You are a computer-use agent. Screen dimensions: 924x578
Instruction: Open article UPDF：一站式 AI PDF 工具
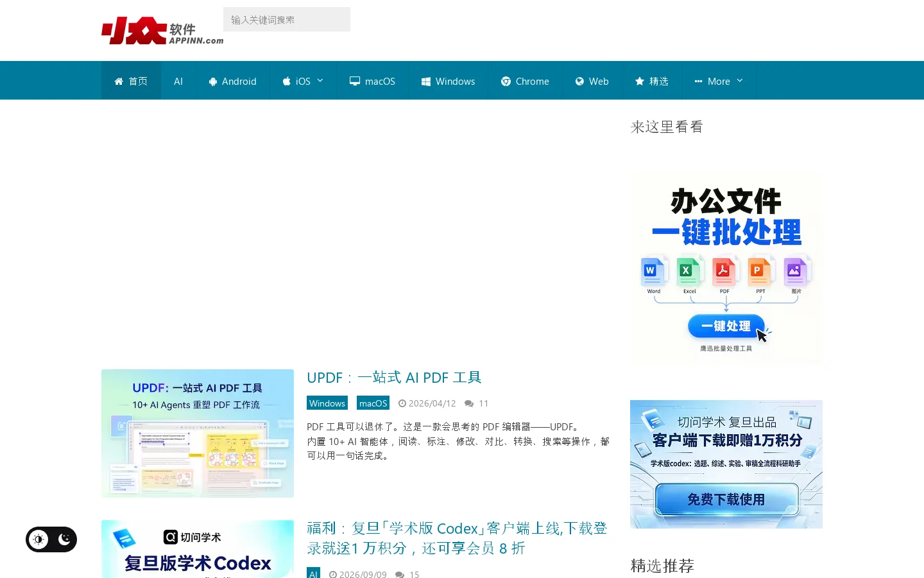(394, 378)
